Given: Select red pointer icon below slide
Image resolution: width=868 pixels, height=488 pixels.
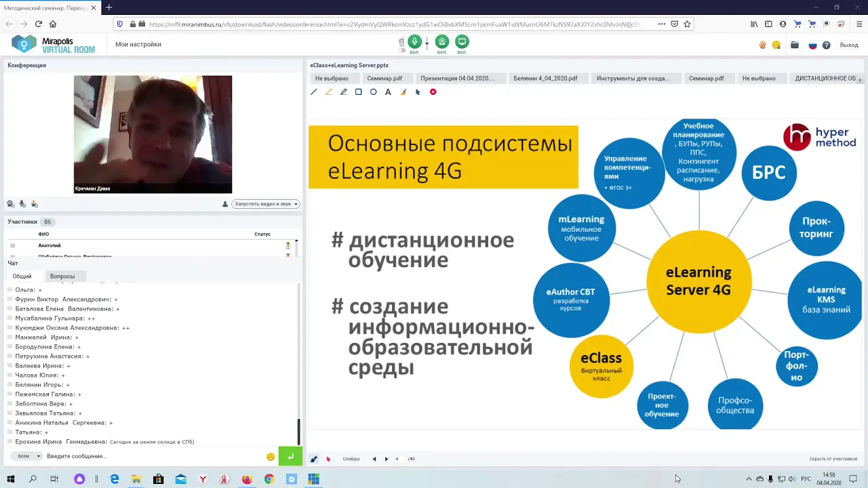Looking at the screenshot, I should point(328,459).
